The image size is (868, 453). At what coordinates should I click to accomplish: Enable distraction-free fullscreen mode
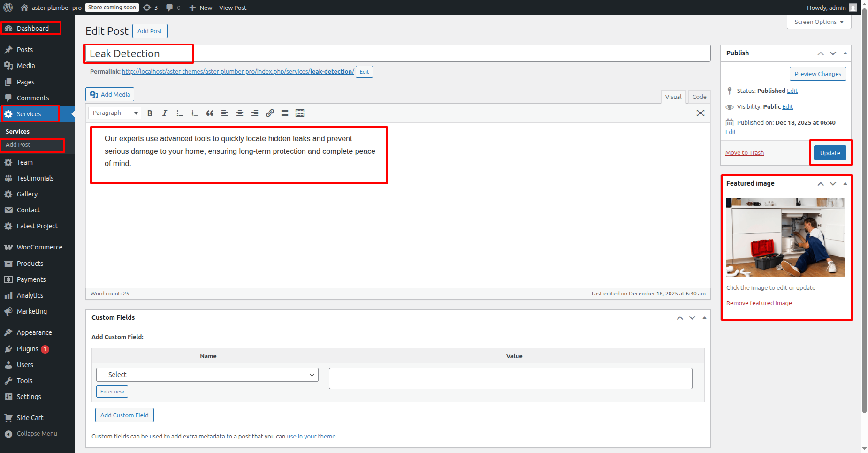[700, 113]
